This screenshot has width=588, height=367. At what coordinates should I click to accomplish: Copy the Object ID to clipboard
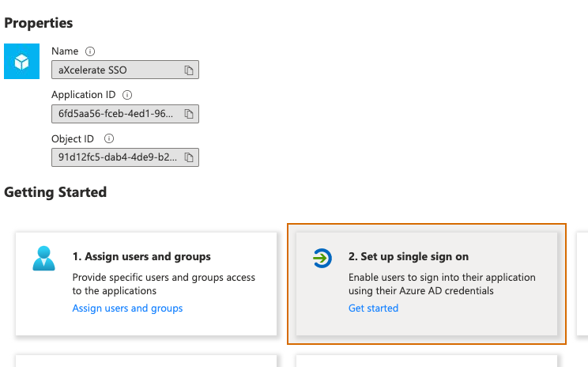pyautogui.click(x=189, y=157)
